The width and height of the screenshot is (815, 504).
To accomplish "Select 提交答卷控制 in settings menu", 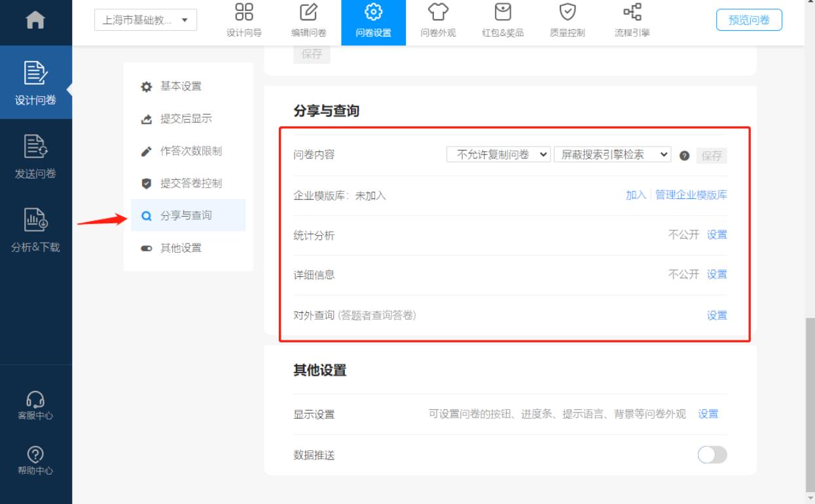I will [x=190, y=183].
